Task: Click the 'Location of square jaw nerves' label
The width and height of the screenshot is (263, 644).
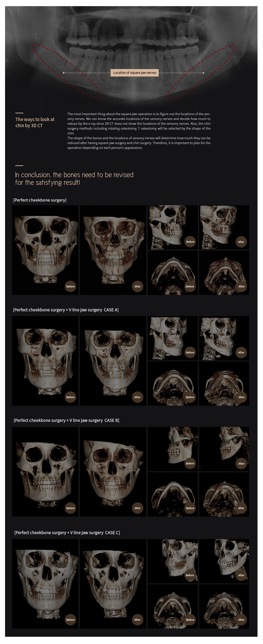Action: pos(135,73)
